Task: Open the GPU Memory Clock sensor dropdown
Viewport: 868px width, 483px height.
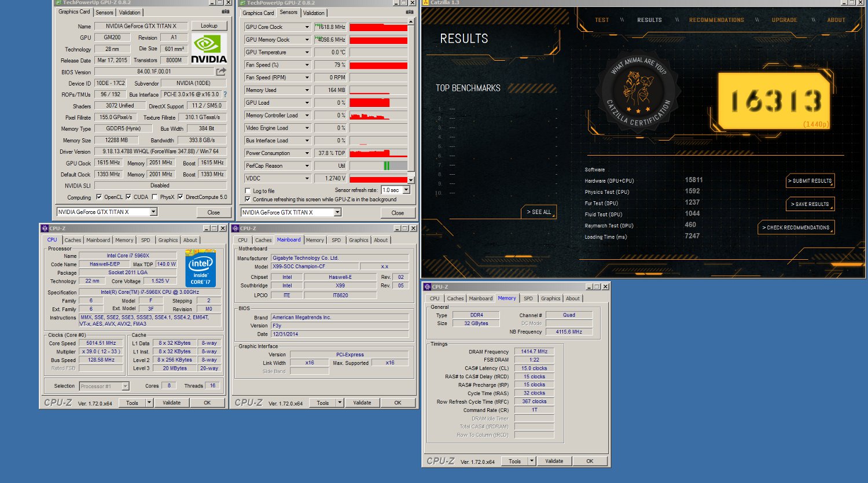Action: point(307,40)
